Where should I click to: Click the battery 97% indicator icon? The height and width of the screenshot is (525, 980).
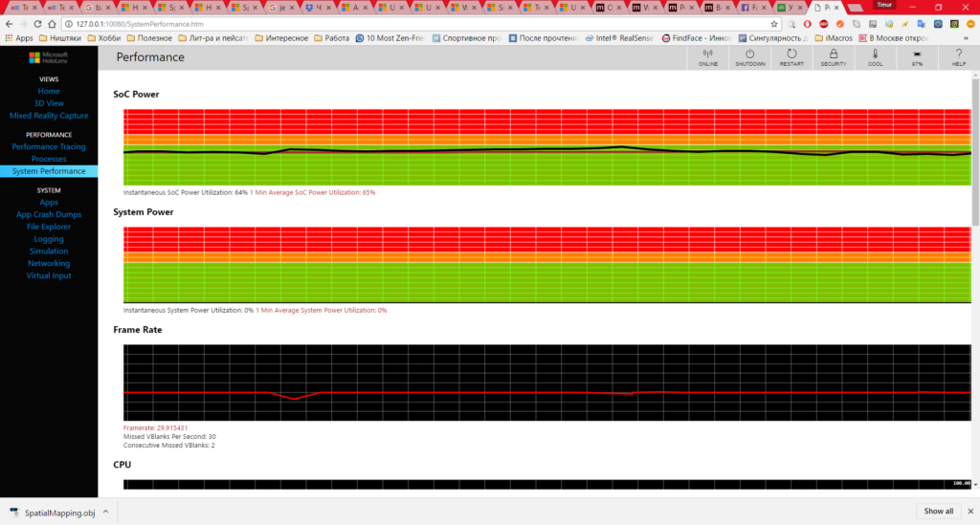917,55
